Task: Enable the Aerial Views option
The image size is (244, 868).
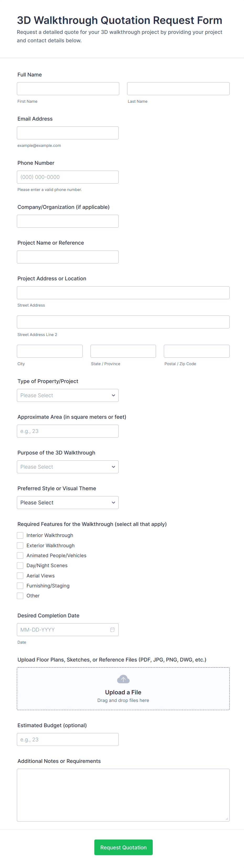Action: pos(20,576)
